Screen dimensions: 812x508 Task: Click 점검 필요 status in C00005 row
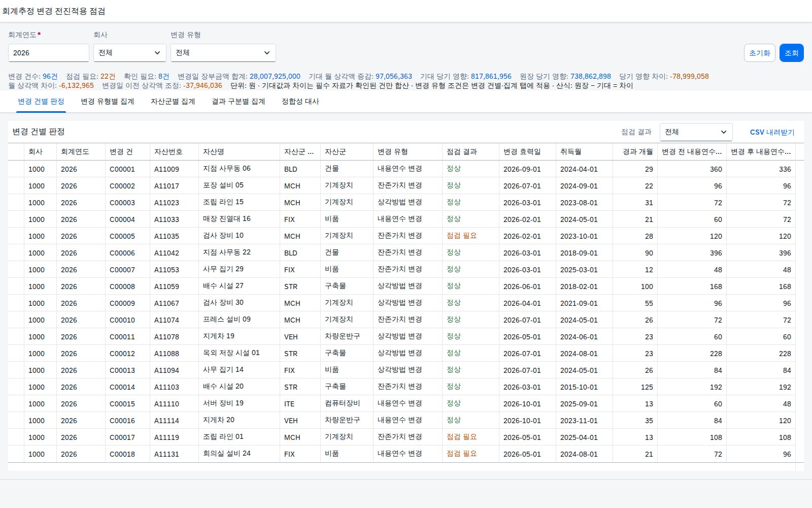[462, 236]
